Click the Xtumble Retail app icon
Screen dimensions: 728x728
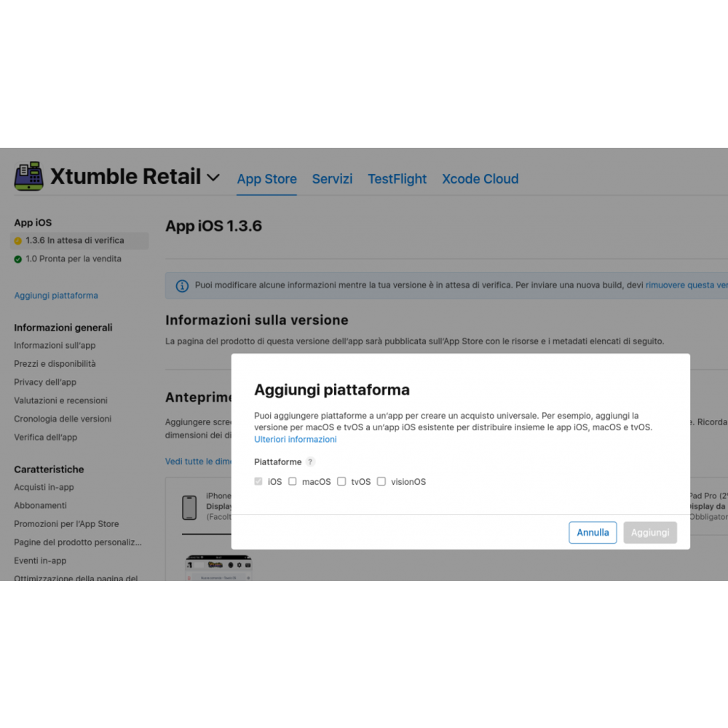29,176
